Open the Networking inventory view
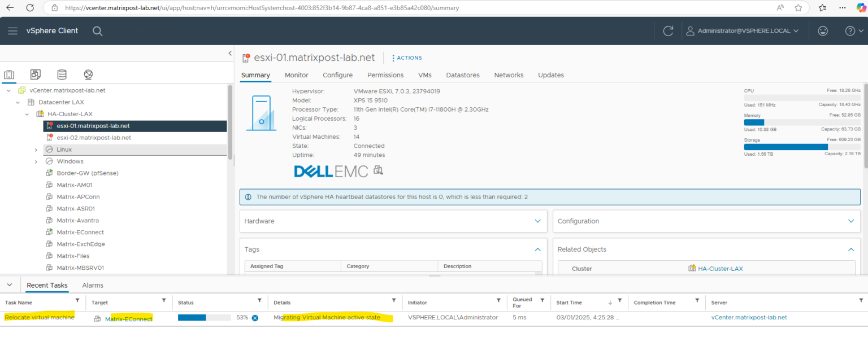The width and height of the screenshot is (868, 364). click(x=88, y=74)
